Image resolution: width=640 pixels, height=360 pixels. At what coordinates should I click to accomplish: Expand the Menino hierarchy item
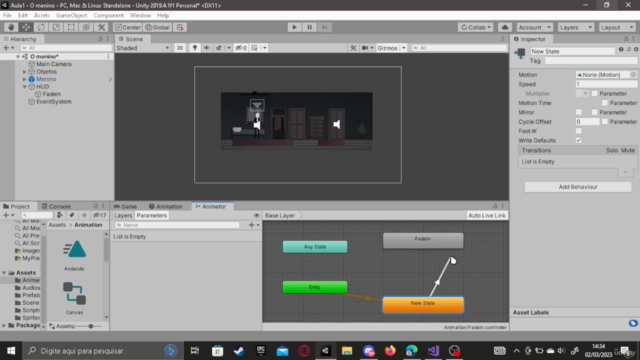24,79
